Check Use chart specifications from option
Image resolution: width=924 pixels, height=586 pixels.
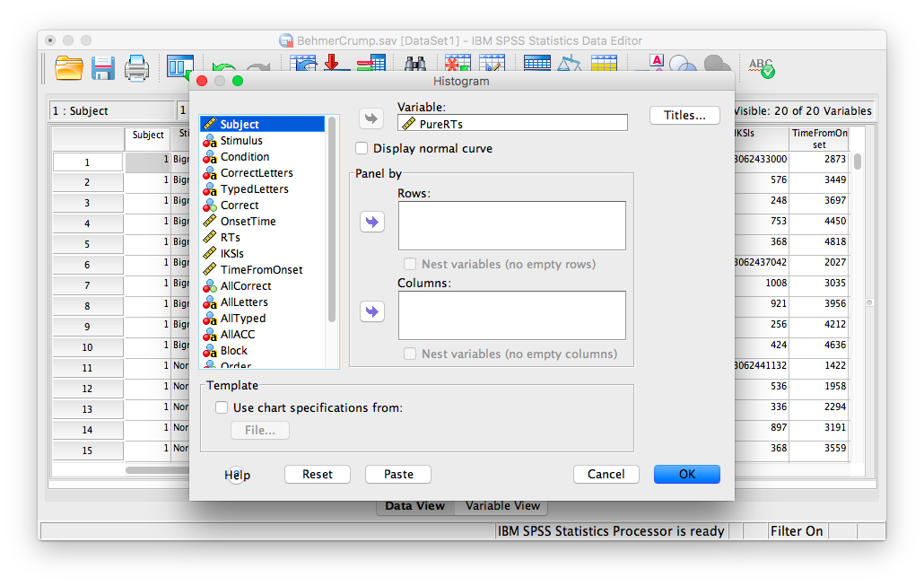(x=222, y=407)
